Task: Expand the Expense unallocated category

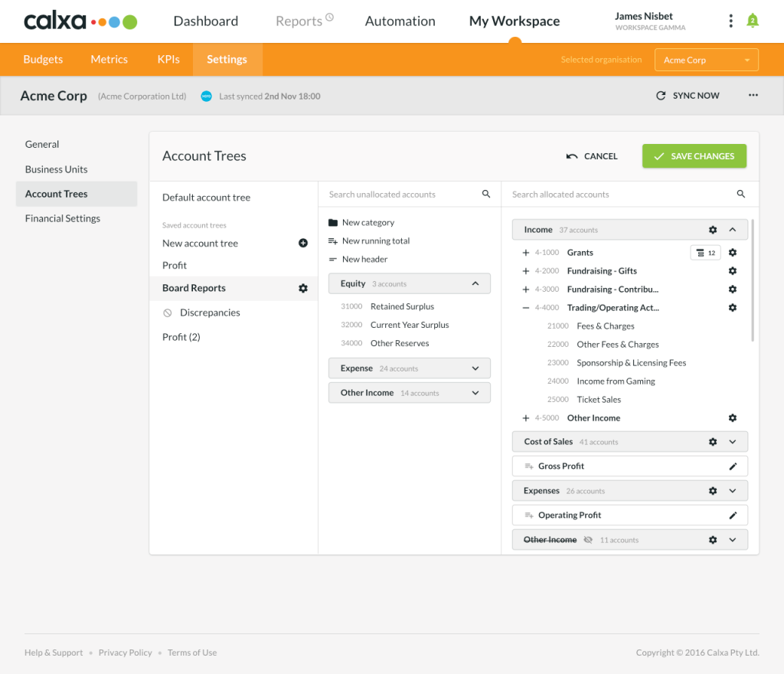Action: (475, 368)
